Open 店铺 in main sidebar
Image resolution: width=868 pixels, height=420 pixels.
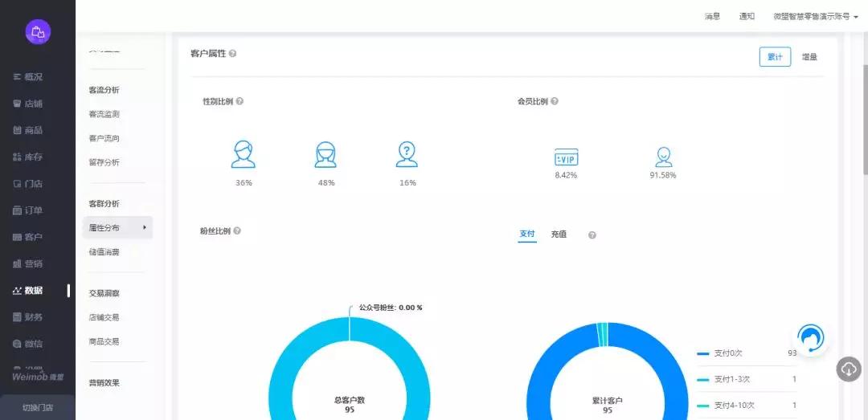[x=27, y=104]
